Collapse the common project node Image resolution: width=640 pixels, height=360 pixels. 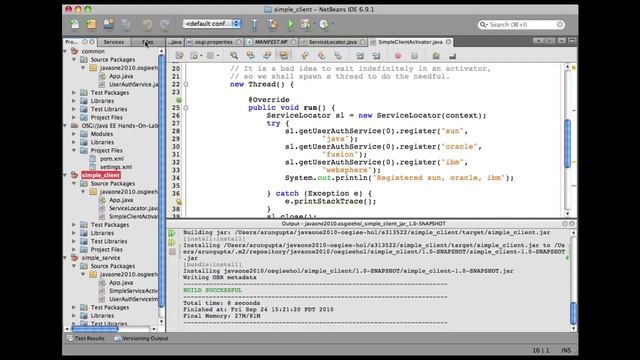coord(65,51)
